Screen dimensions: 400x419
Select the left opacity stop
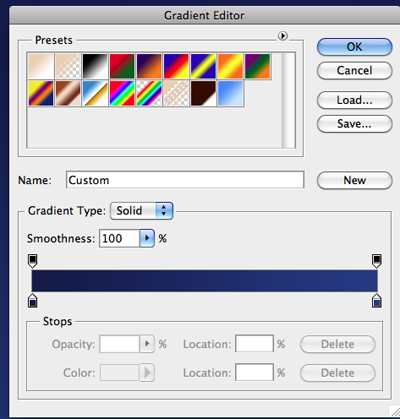click(x=32, y=261)
